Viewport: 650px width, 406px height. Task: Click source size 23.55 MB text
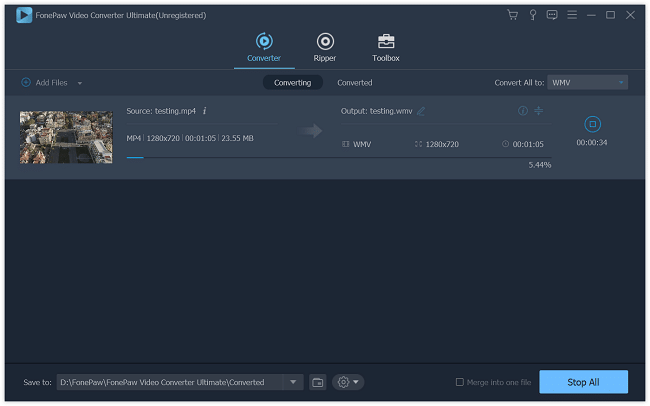tap(237, 138)
